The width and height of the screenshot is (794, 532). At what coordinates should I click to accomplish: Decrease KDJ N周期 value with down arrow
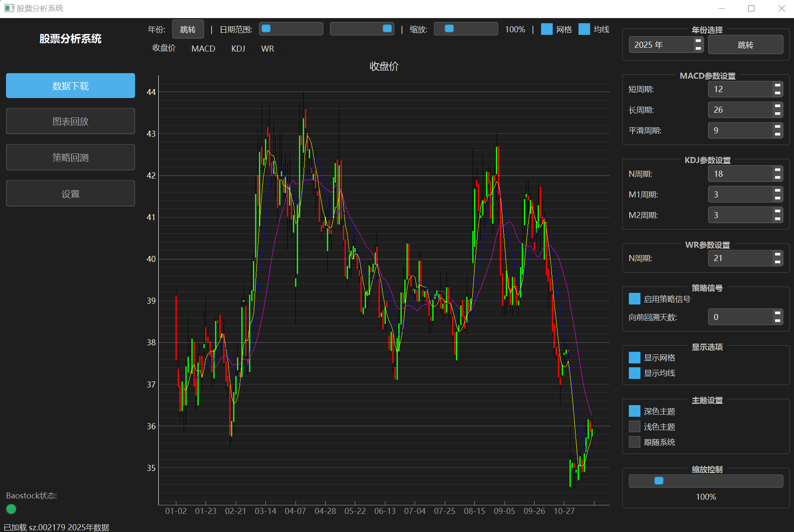pos(778,178)
